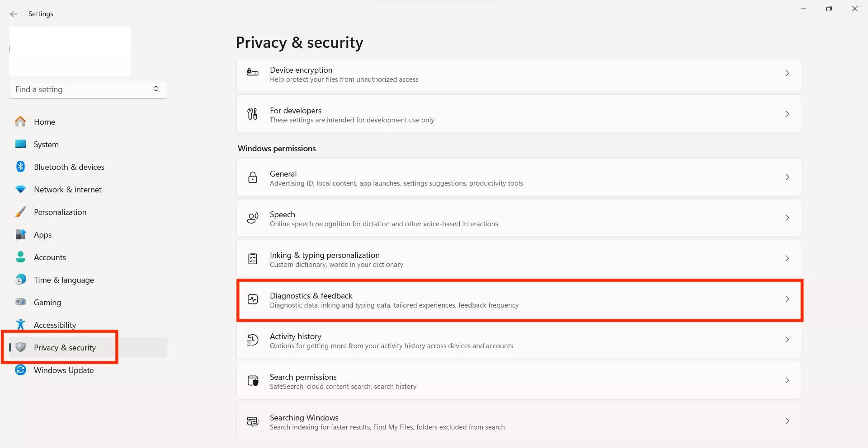Click the Gaming controller icon
This screenshot has height=448, width=868.
click(x=20, y=302)
